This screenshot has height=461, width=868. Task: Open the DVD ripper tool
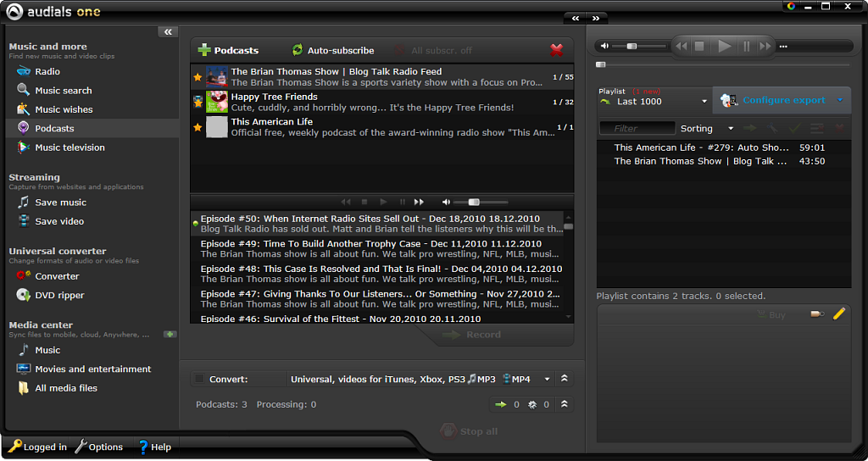59,295
